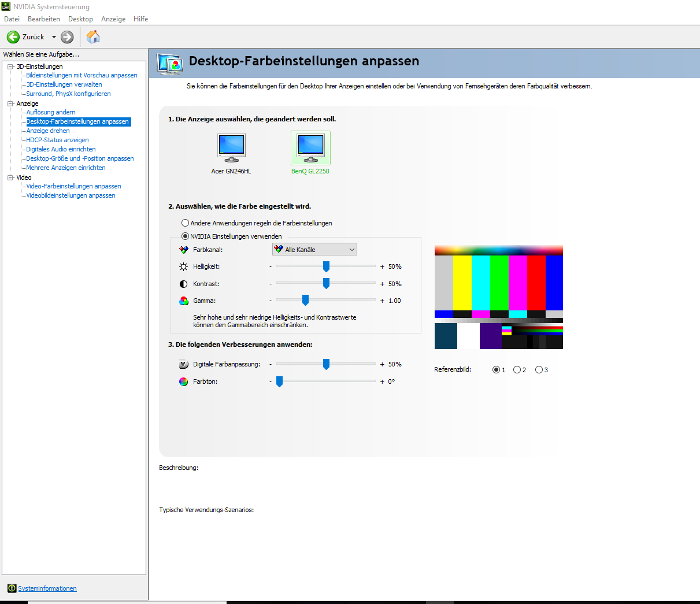This screenshot has width=700, height=604.
Task: Click the minus sign next to Helligkeit slider
Action: pos(271,267)
